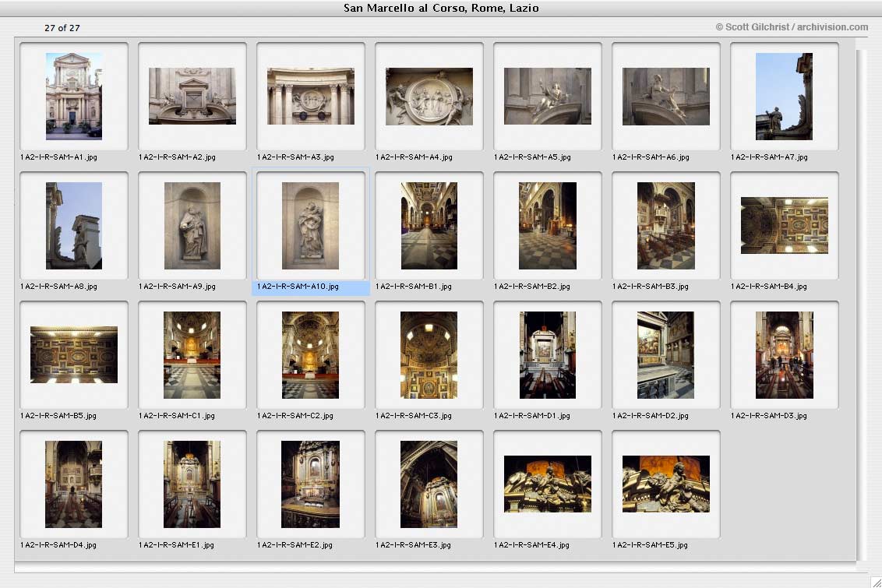Select sky statue thumbnail 1A2-I-R-SAM-A7.jpg
This screenshot has width=882, height=588.
point(784,96)
